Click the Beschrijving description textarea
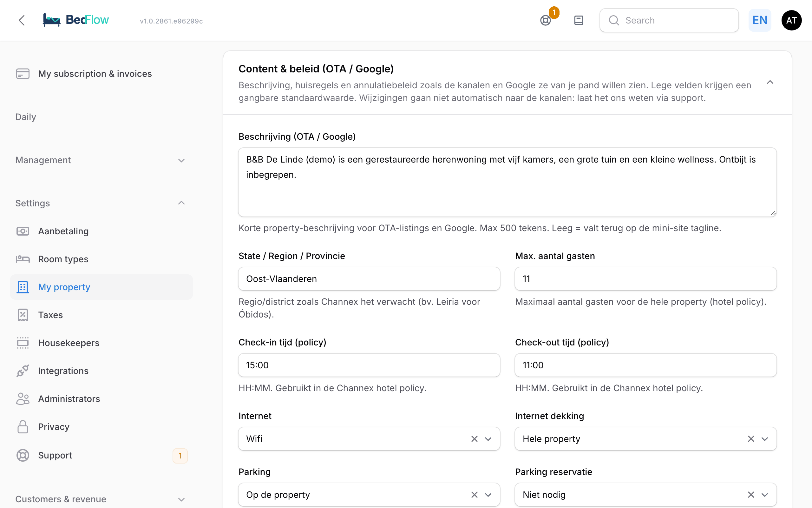Screen dimensions: 812x508 [x=507, y=182]
